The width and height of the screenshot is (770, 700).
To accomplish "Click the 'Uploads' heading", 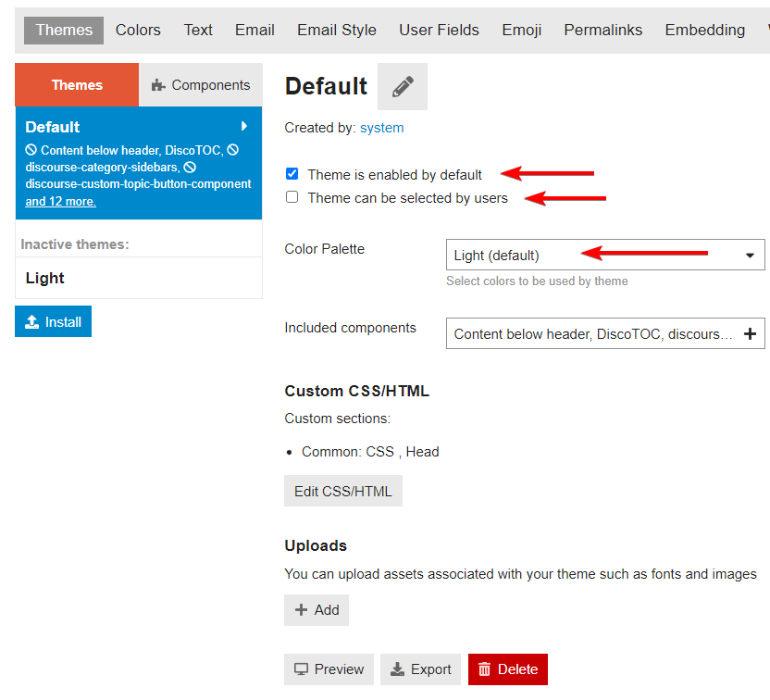I will pyautogui.click(x=316, y=545).
